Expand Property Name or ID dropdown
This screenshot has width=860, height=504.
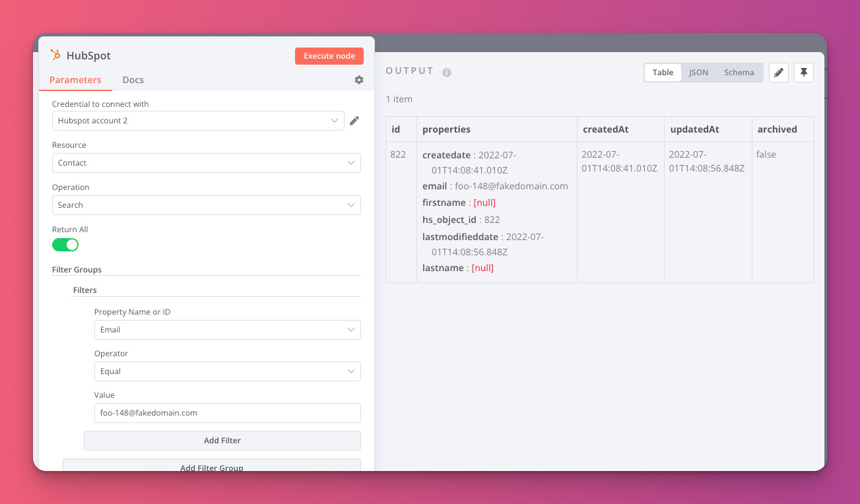(x=228, y=330)
